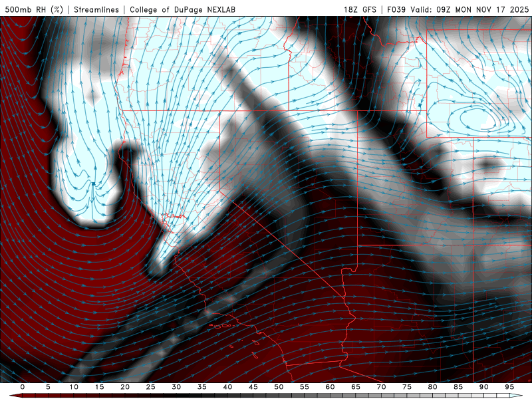Click the colorbar label "55"

305,387
